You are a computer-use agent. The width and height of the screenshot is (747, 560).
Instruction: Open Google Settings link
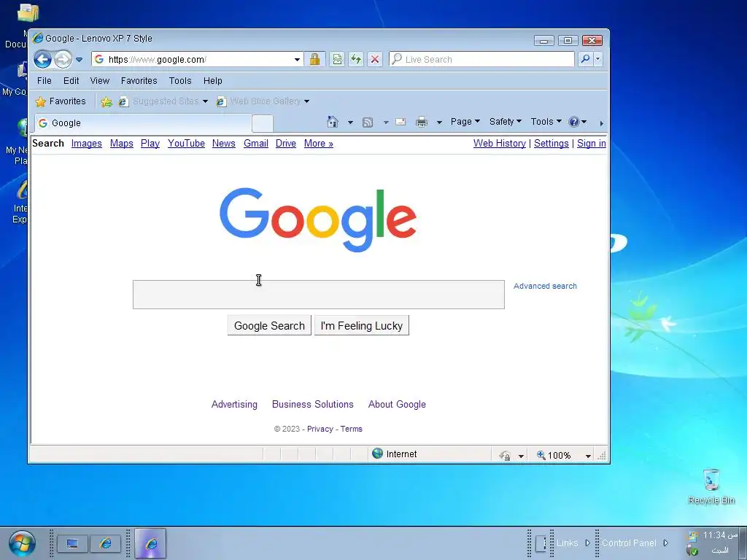click(551, 144)
